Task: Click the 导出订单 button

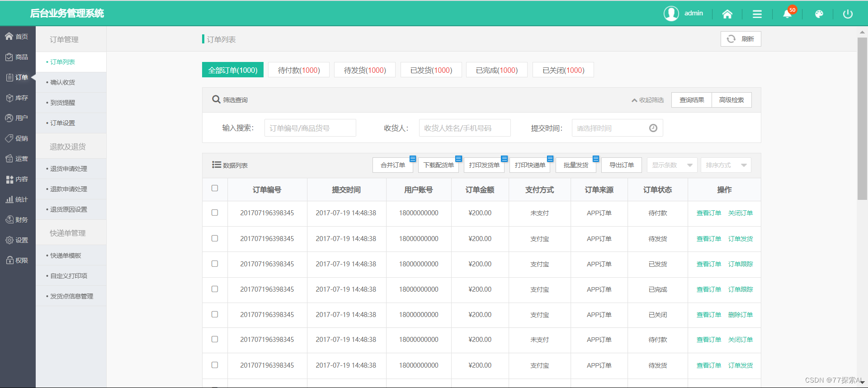Action: [x=622, y=165]
